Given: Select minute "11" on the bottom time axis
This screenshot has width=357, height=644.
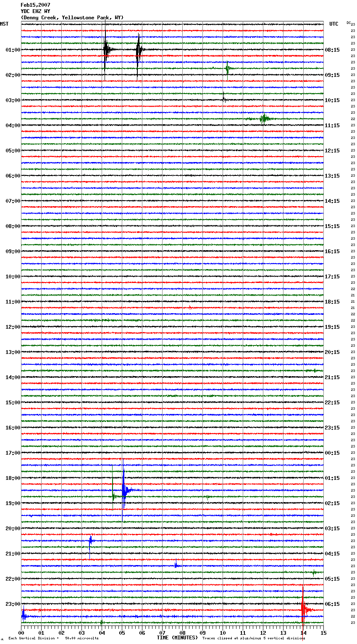Looking at the screenshot, I should click(243, 633).
